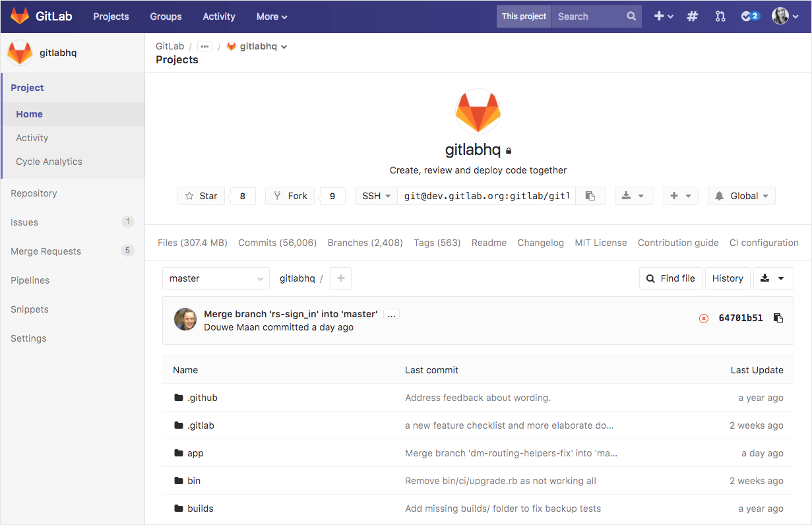
Task: Open the SSH protocol dropdown
Action: point(375,196)
